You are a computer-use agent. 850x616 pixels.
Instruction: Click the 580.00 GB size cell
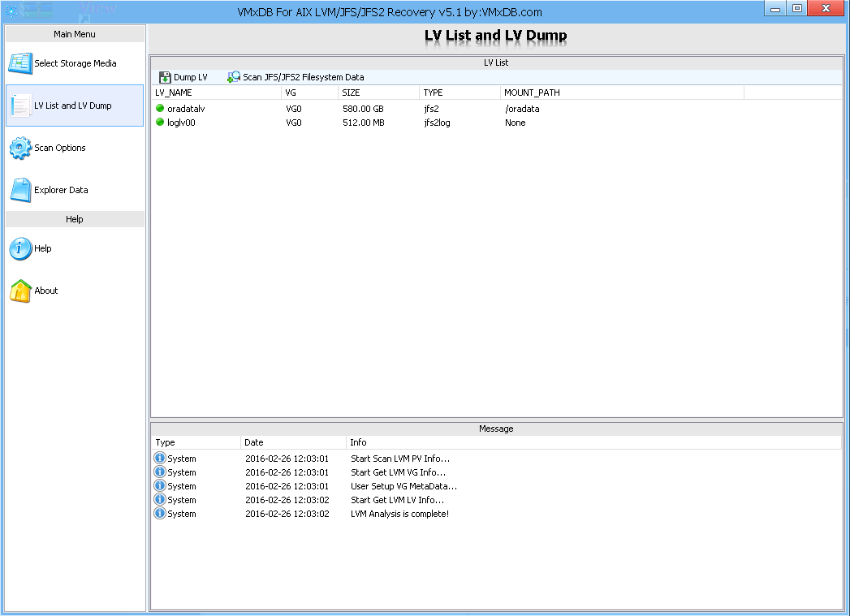click(x=363, y=109)
